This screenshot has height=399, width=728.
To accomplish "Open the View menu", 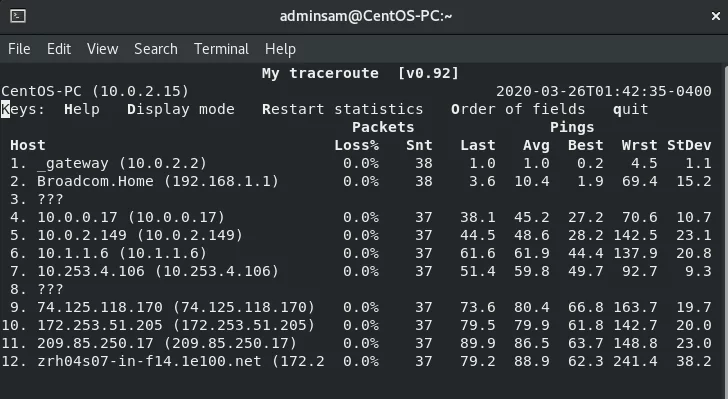I will click(x=103, y=49).
